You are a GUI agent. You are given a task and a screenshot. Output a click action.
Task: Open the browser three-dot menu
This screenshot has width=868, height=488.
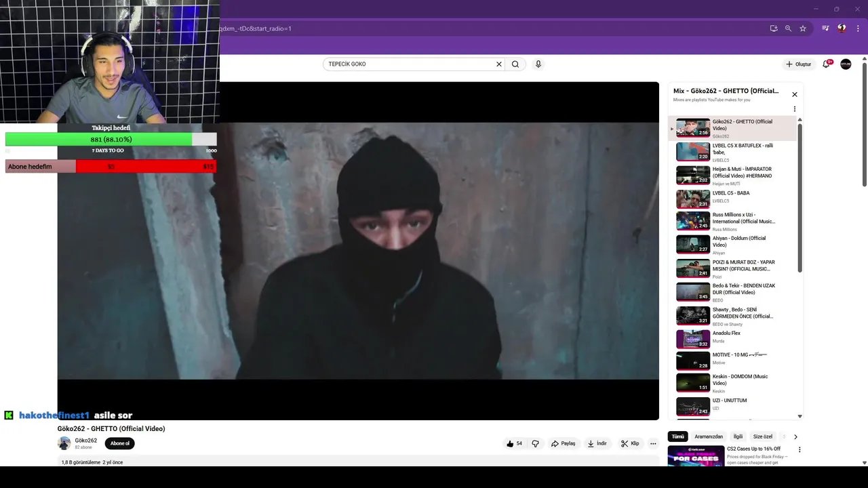pyautogui.click(x=858, y=28)
